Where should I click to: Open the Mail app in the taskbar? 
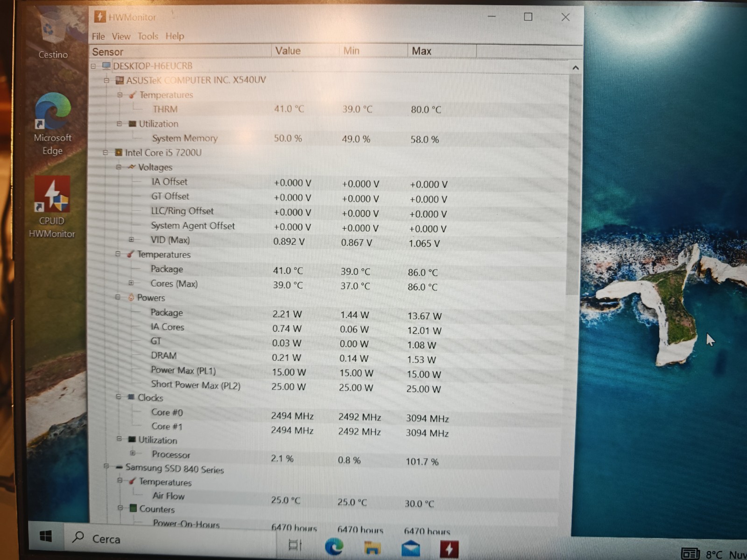[x=410, y=548]
